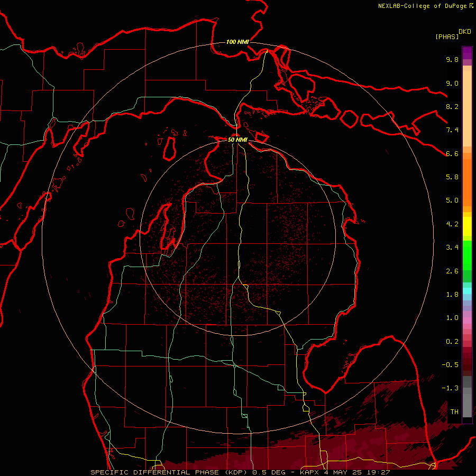Click the 0.2 legend value
This screenshot has width=476, height=476.
pos(452,342)
